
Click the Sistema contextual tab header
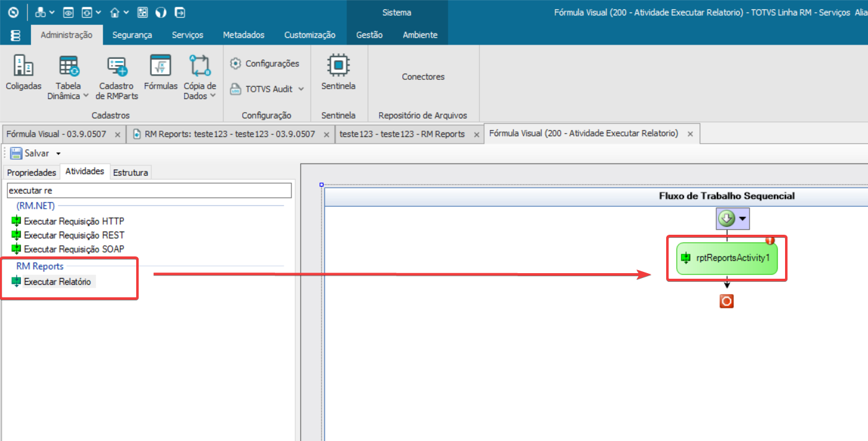pyautogui.click(x=397, y=12)
